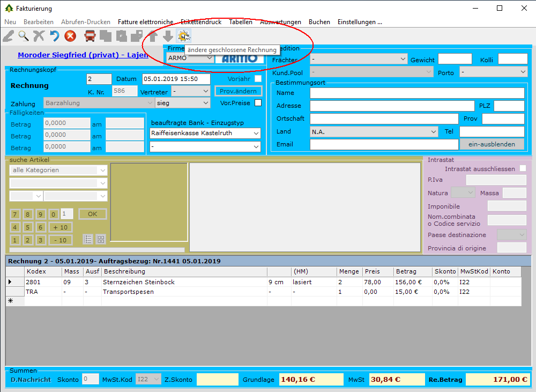The height and width of the screenshot is (392, 536).
Task: Switch article search to list view icon
Action: click(x=88, y=240)
